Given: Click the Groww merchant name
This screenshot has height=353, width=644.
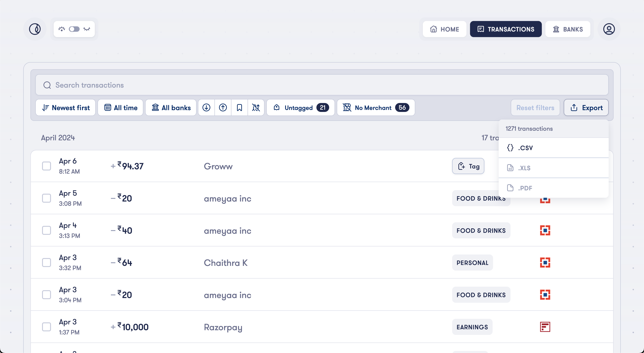Looking at the screenshot, I should (x=218, y=166).
